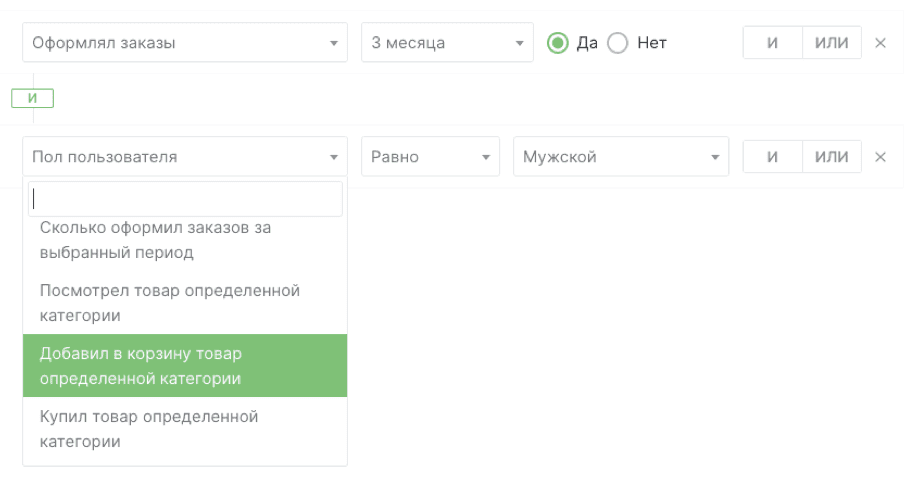The height and width of the screenshot is (490, 920).
Task: Click the green 'И' connector badge
Action: (x=32, y=98)
